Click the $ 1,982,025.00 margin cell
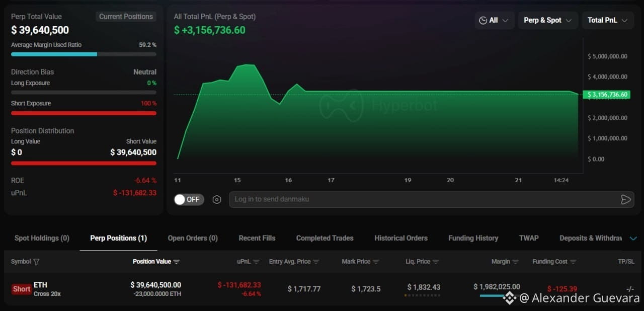The width and height of the screenshot is (644, 311). 497,287
